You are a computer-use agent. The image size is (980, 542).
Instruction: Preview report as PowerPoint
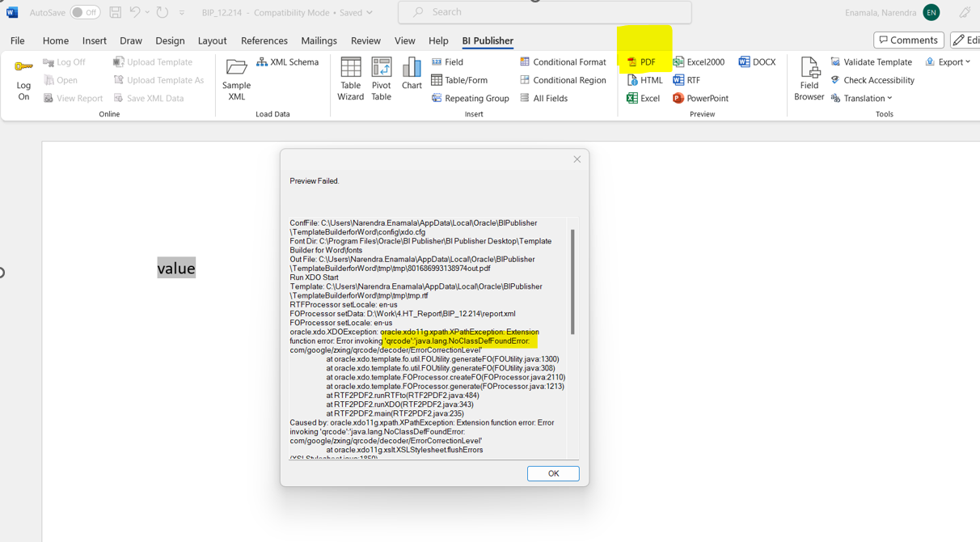pyautogui.click(x=700, y=98)
